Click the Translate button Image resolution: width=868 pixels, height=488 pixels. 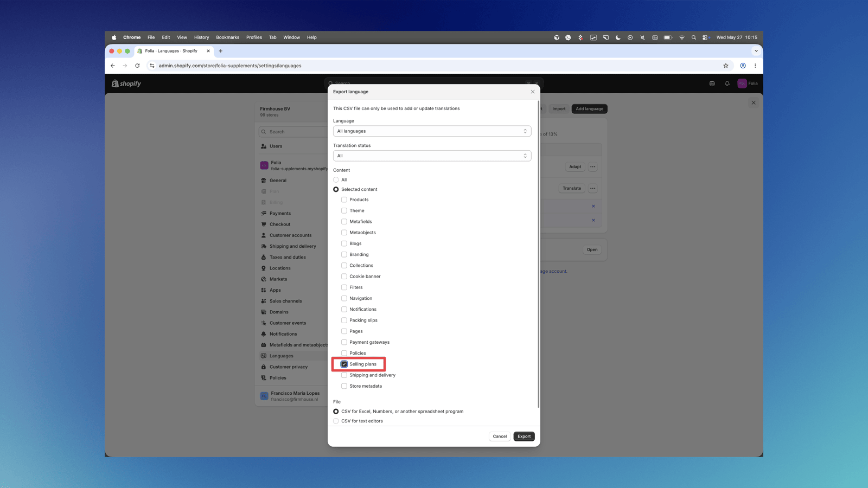point(572,189)
